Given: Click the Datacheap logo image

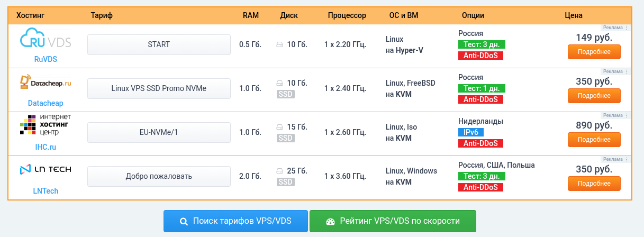Looking at the screenshot, I should pos(46,83).
